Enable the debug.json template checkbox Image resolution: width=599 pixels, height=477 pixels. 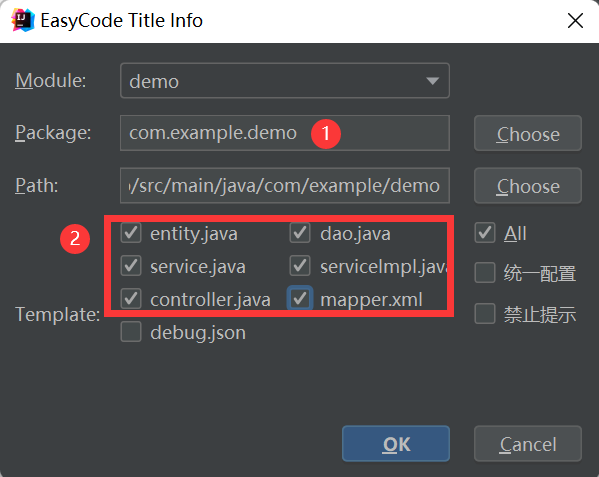tap(131, 331)
